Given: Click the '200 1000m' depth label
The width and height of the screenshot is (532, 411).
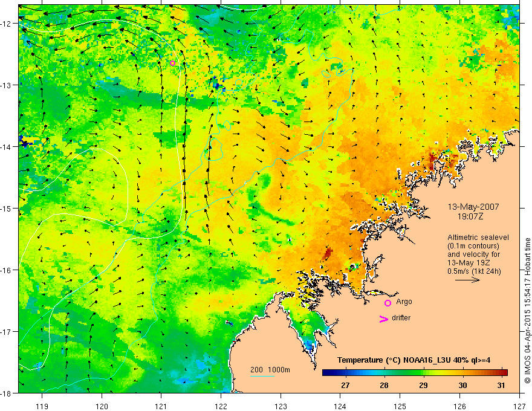Looking at the screenshot, I should [x=270, y=370].
